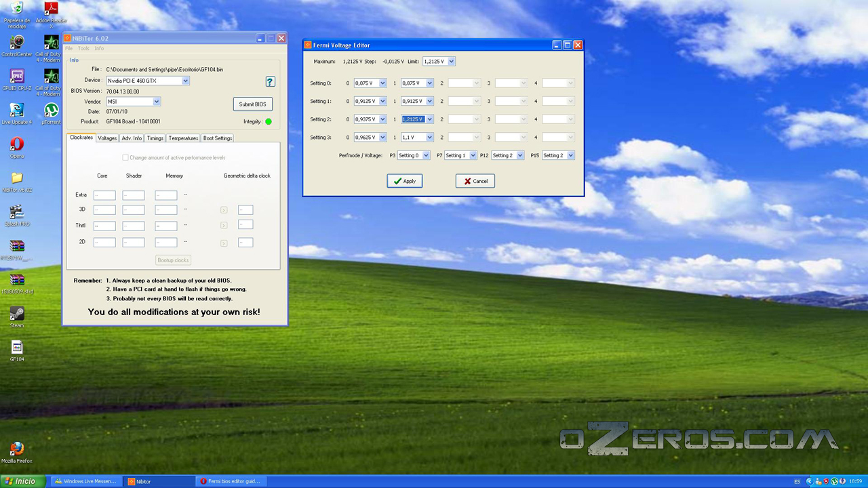Click the red security shield tray icon

point(826,481)
